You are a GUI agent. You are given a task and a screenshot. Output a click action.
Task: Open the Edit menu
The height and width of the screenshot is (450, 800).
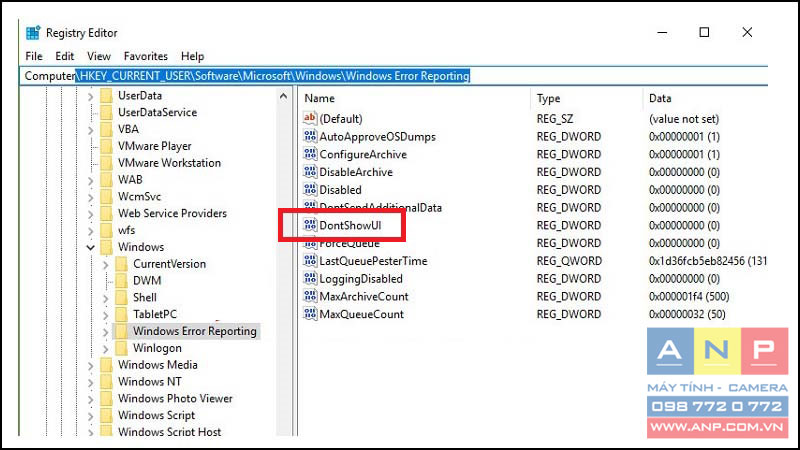pos(64,56)
